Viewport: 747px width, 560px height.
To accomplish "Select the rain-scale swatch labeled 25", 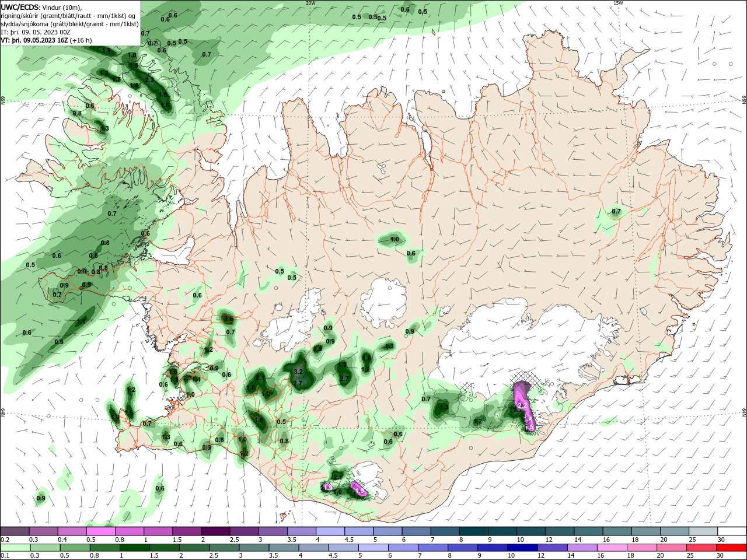I will [702, 548].
